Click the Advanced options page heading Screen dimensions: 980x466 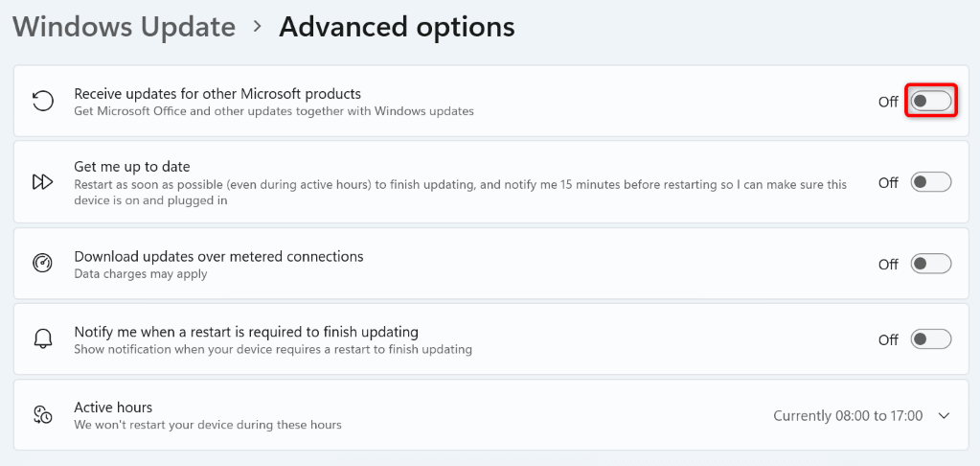click(397, 27)
